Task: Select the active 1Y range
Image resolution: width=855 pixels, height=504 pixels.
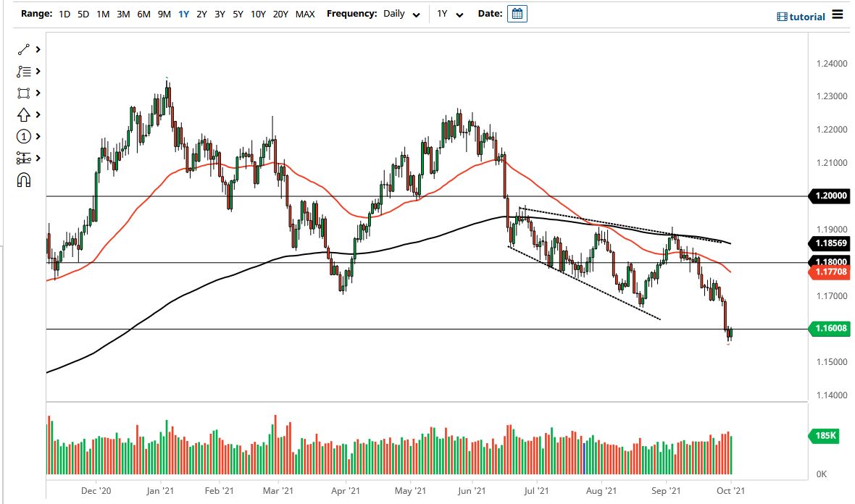Action: click(184, 14)
